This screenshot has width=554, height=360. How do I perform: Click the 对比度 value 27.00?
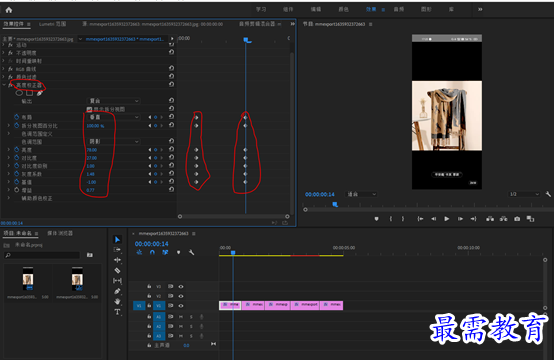(x=92, y=158)
